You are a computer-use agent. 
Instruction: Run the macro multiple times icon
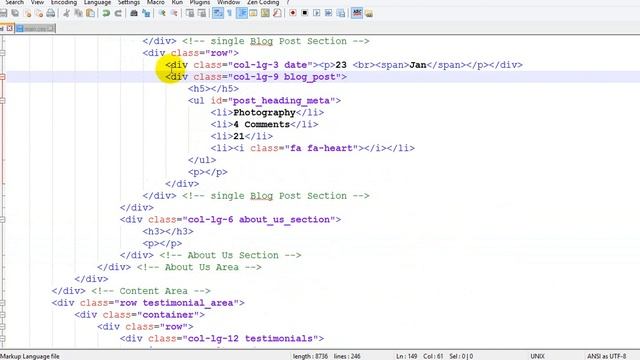[328, 13]
